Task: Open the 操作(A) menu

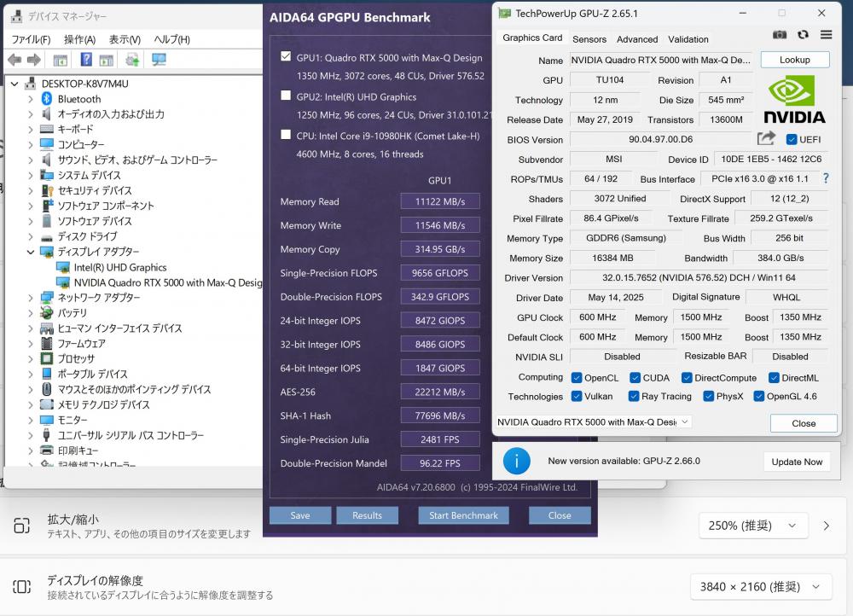Action: tap(79, 39)
